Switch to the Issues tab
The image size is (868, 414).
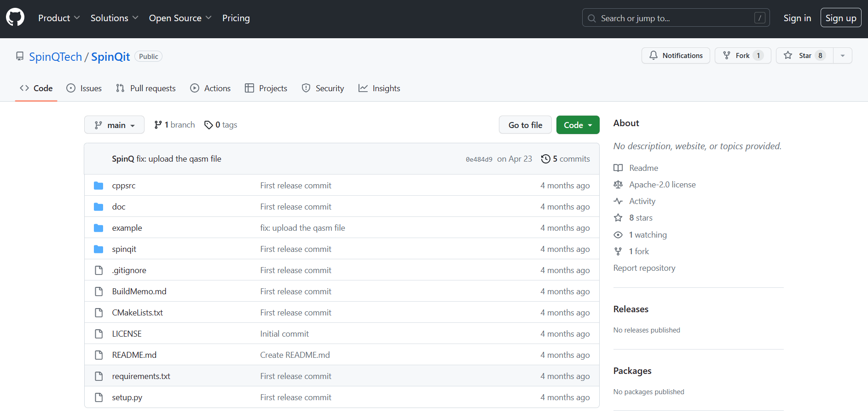pos(84,88)
